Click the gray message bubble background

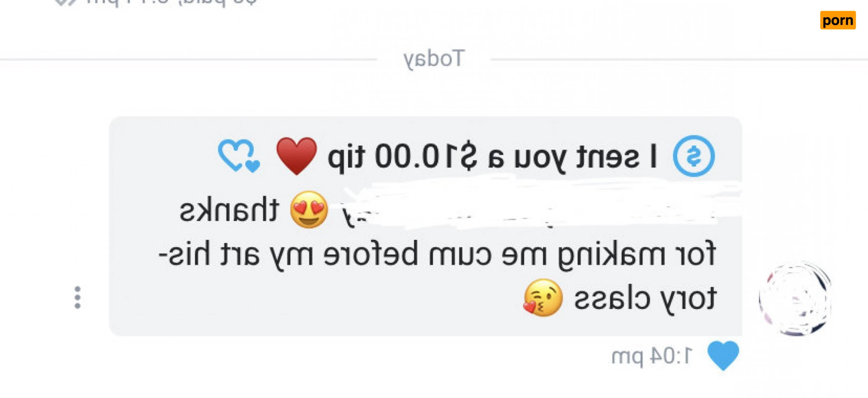click(x=426, y=226)
